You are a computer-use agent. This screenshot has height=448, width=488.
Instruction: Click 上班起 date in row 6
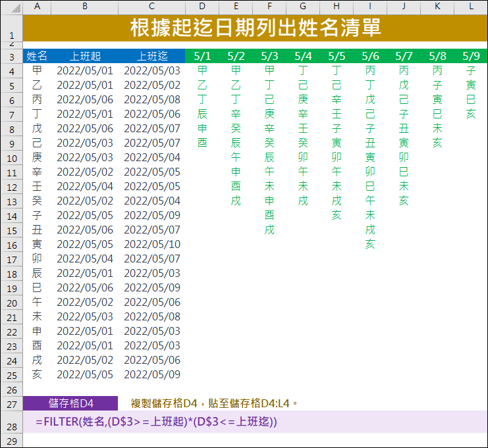85,99
